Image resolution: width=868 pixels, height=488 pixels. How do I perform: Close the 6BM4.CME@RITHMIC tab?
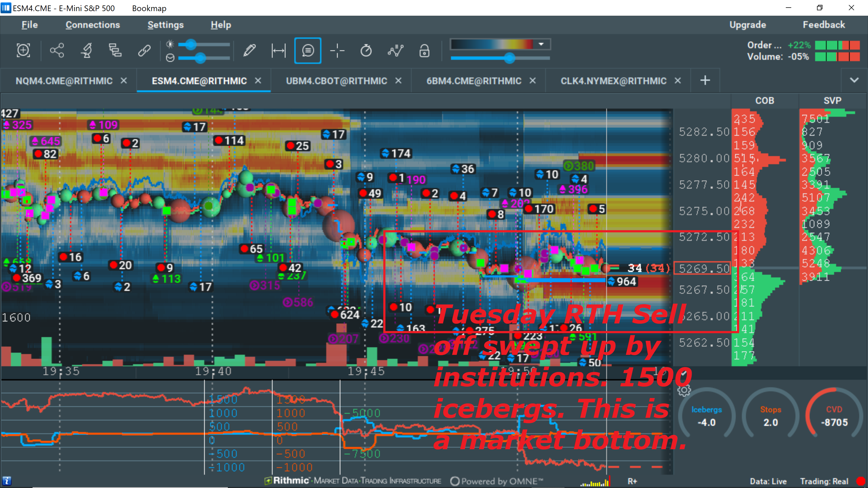532,81
